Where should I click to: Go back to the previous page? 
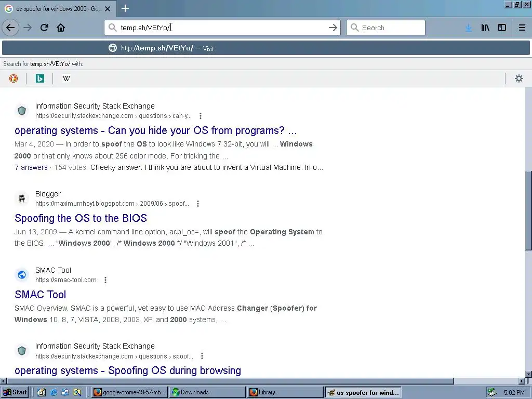click(10, 28)
